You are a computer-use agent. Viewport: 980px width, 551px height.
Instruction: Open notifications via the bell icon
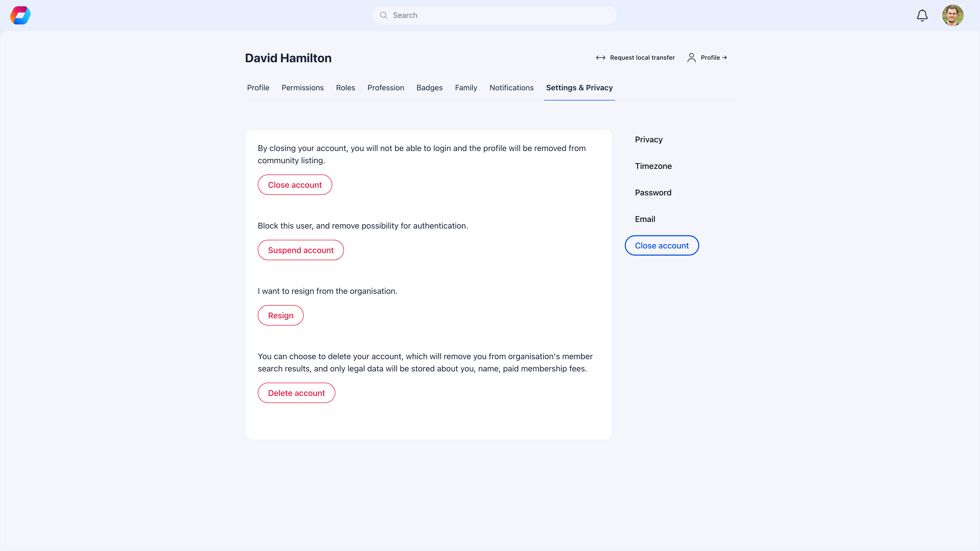(922, 15)
